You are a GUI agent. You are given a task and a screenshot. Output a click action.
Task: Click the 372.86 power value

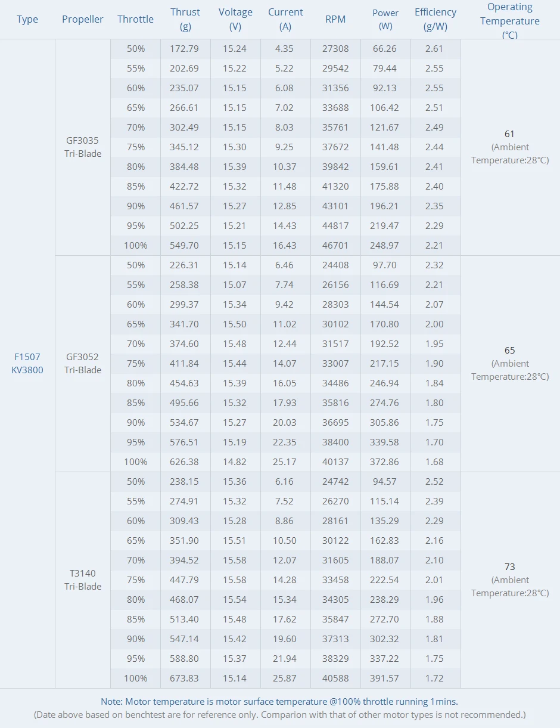[385, 461]
